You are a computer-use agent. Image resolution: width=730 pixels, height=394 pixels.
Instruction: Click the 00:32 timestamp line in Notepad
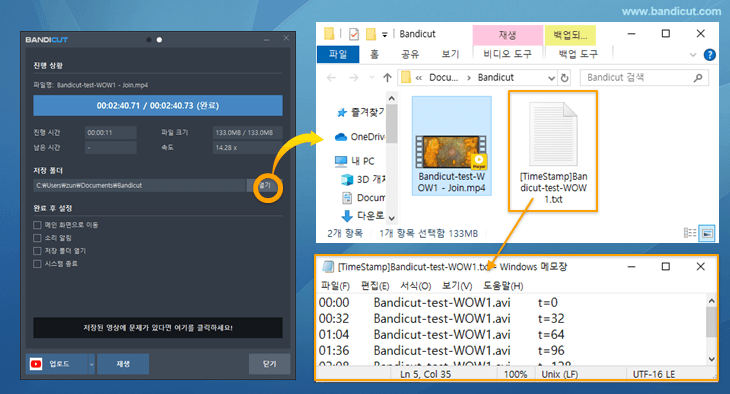pyautogui.click(x=441, y=319)
